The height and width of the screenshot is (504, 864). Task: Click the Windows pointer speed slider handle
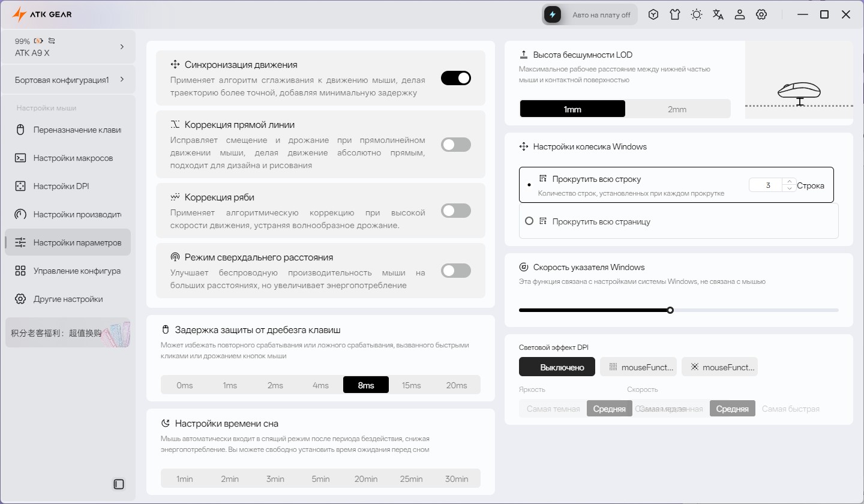tap(670, 310)
